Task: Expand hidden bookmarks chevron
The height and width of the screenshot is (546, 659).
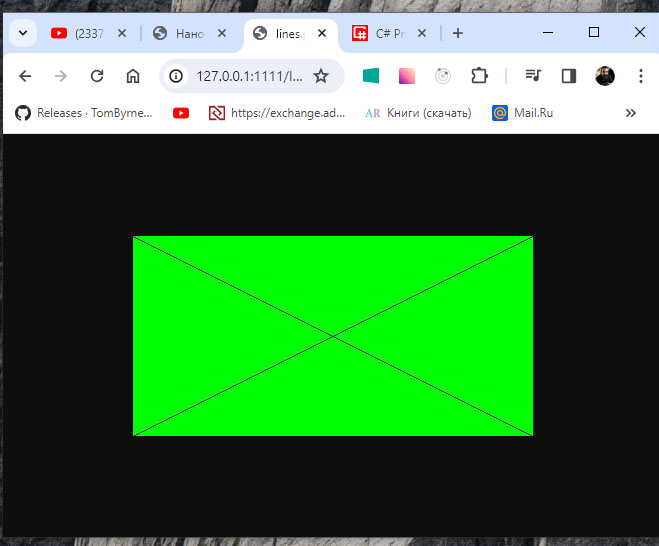Action: (630, 113)
